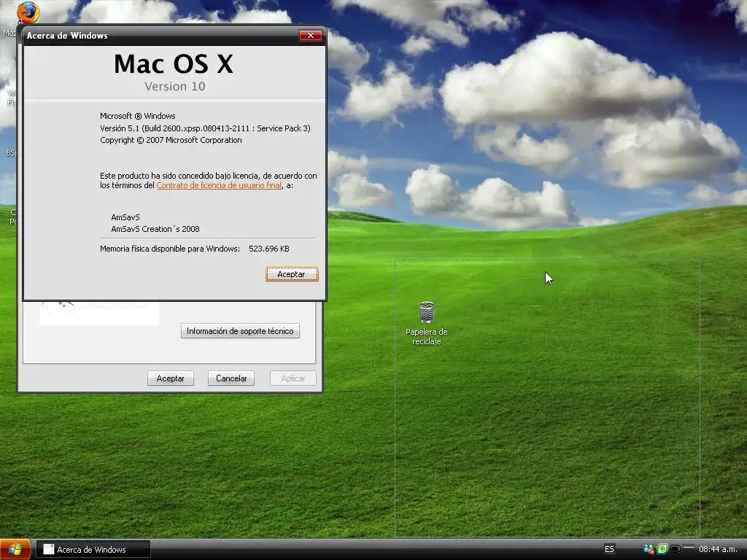
Task: Click Aceptar in the properties window behind
Action: pos(170,378)
